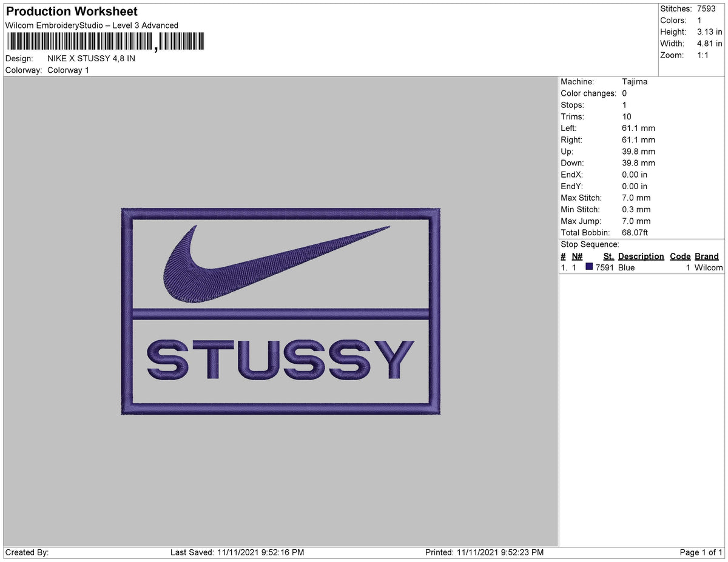
Task: Click the Trims value 10
Action: 627,116
